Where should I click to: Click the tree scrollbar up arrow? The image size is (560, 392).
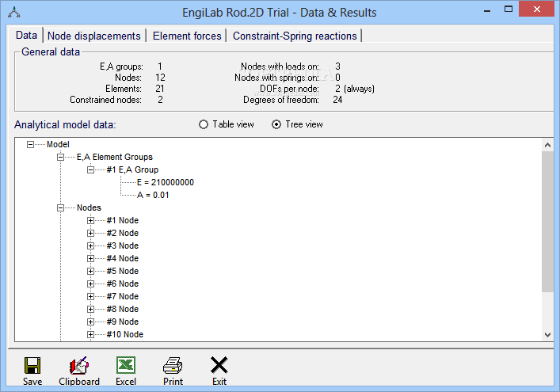pos(547,145)
